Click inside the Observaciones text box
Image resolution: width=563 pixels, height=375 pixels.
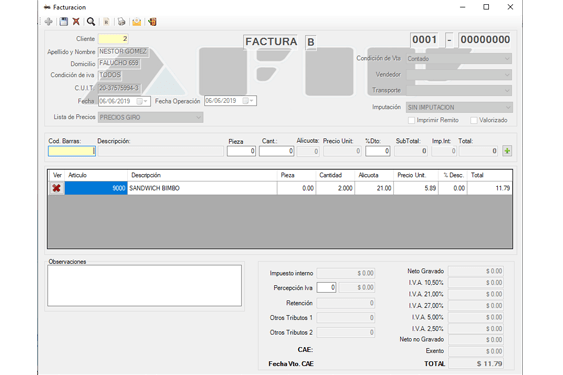(x=144, y=286)
